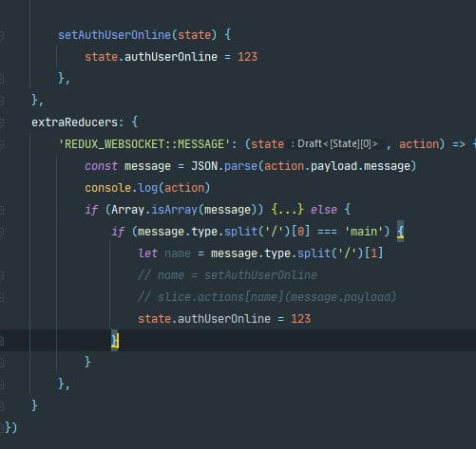The image size is (476, 449).
Task: Expand the folded {...} block after isArray
Action: point(288,210)
